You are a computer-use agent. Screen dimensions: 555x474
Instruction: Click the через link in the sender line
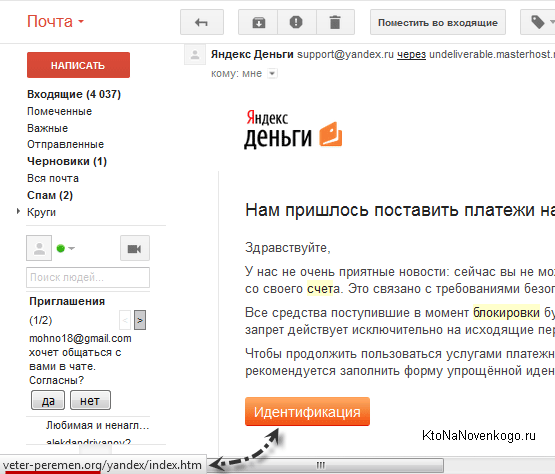point(411,55)
